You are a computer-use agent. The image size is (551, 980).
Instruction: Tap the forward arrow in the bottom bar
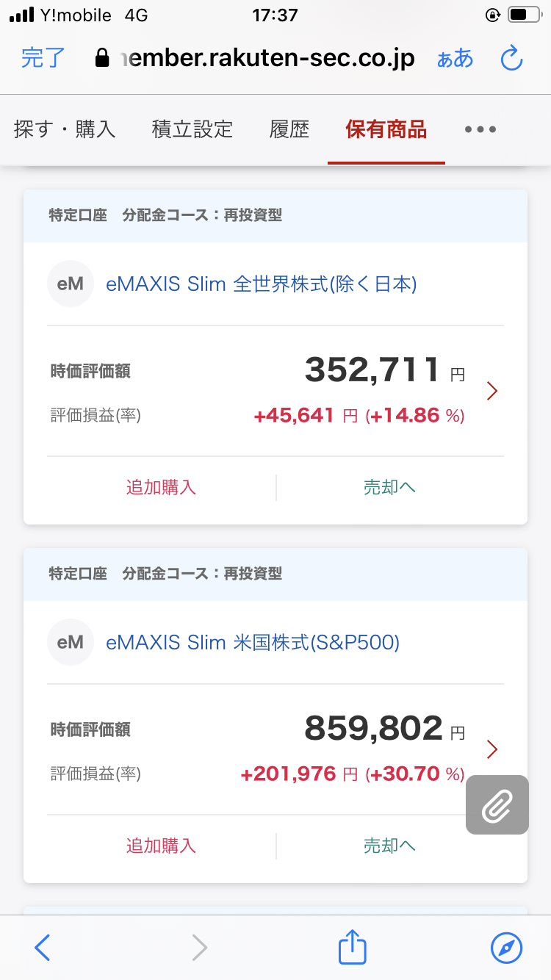(199, 948)
